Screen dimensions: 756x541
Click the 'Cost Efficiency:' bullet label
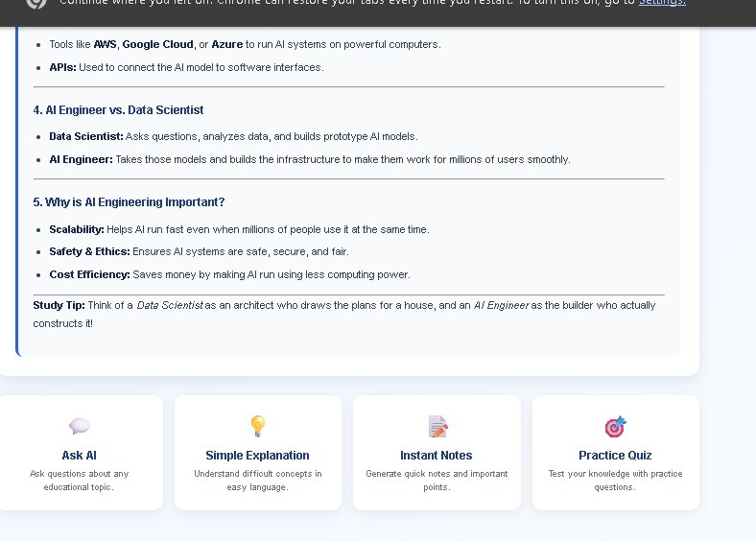point(89,275)
